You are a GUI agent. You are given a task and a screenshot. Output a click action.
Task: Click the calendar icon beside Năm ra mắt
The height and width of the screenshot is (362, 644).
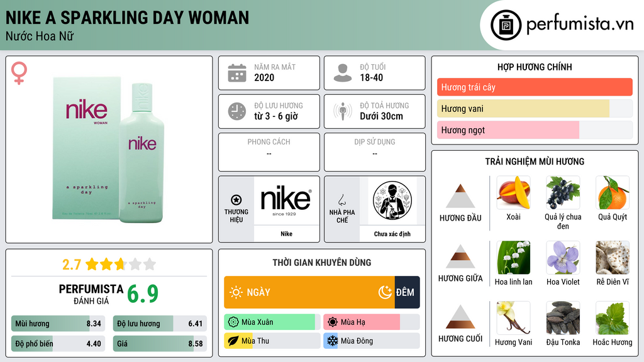pyautogui.click(x=237, y=73)
